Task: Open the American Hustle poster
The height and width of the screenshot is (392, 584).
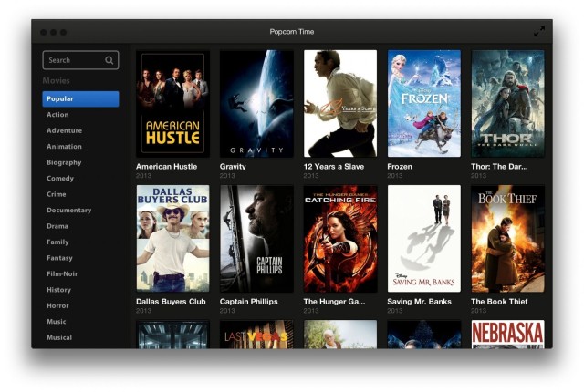Action: click(x=172, y=103)
